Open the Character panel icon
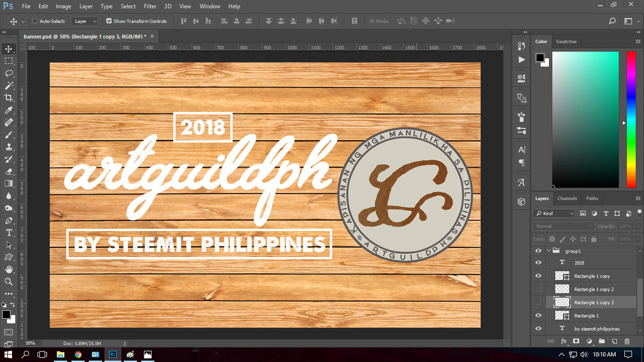Screen dimensions: 644x362 pos(521,150)
